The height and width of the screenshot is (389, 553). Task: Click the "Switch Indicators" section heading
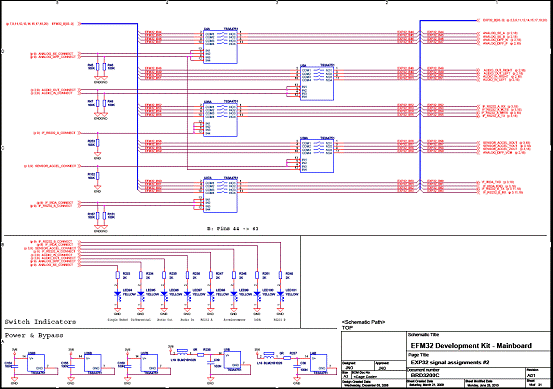click(x=40, y=322)
